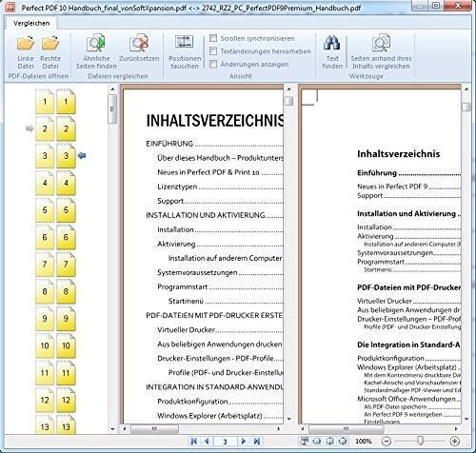The height and width of the screenshot is (453, 476).
Task: Select left document page 8 thumbnail
Action: [45, 291]
